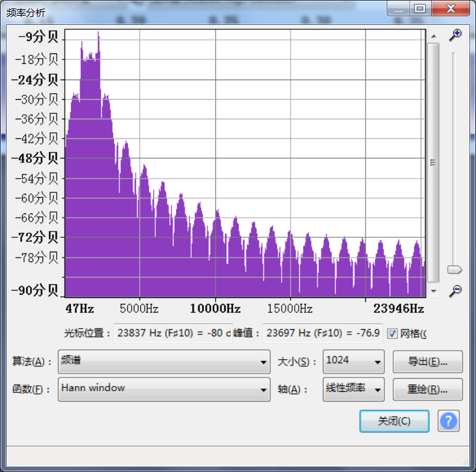Click the zoom out magnifier icon
Viewport: 476px width, 472px height.
(x=455, y=291)
